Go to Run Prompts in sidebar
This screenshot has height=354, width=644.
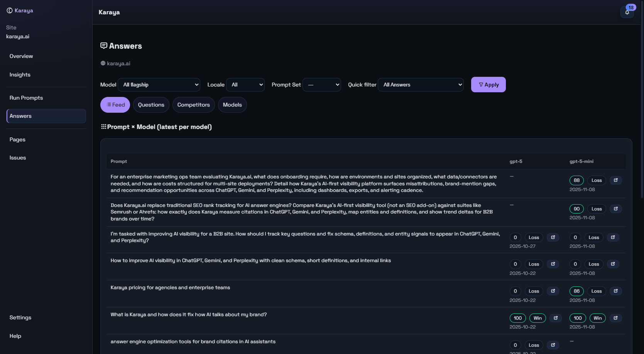click(26, 98)
